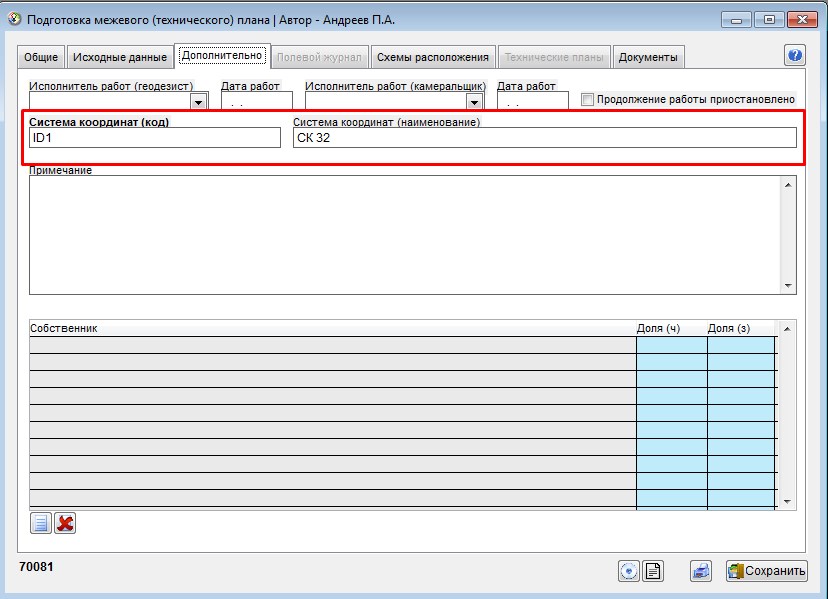Click the "Система координат (код)" field with ID1
This screenshot has height=599, width=828.
click(x=155, y=138)
